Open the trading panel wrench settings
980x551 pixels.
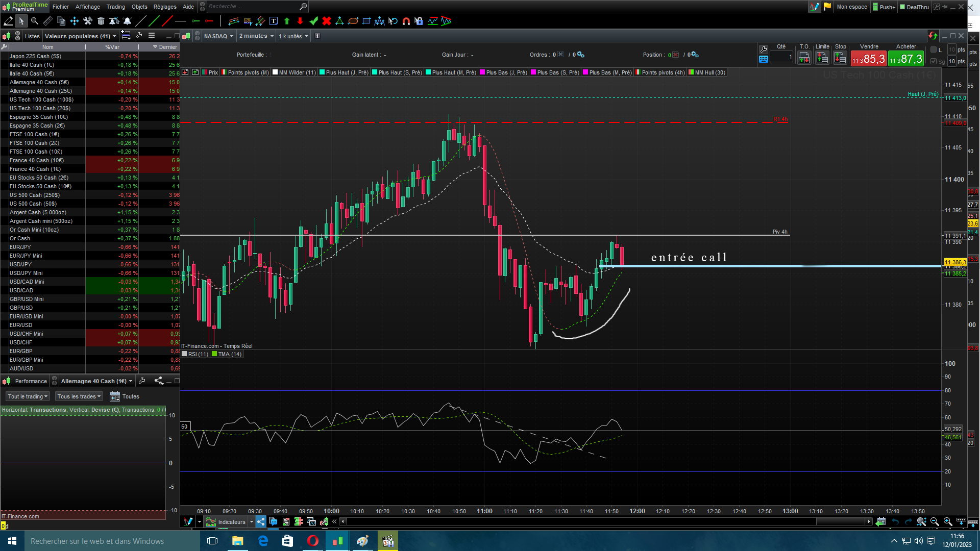coord(764,49)
